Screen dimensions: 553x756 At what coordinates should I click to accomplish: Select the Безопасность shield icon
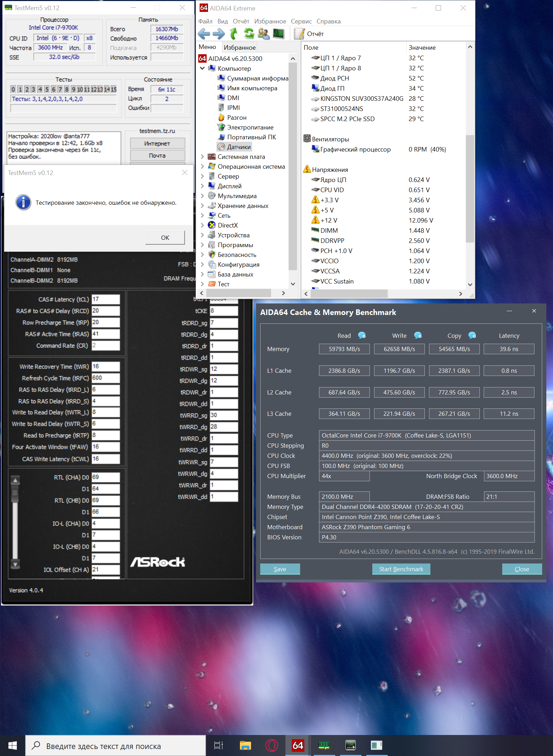coord(212,254)
